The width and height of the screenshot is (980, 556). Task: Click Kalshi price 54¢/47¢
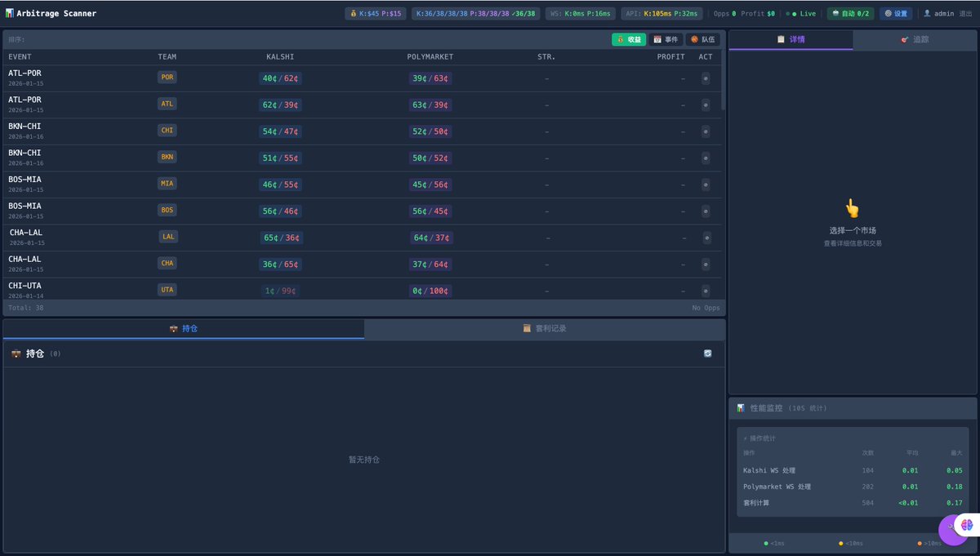[280, 131]
